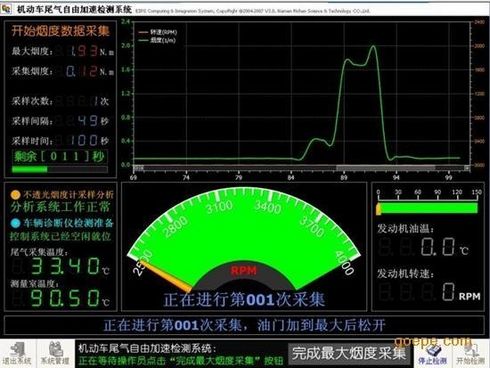Image resolution: width=490 pixels, height=368 pixels.
Task: Click orange indicator beside 不透光烟度计采样分析
Action: click(15, 195)
